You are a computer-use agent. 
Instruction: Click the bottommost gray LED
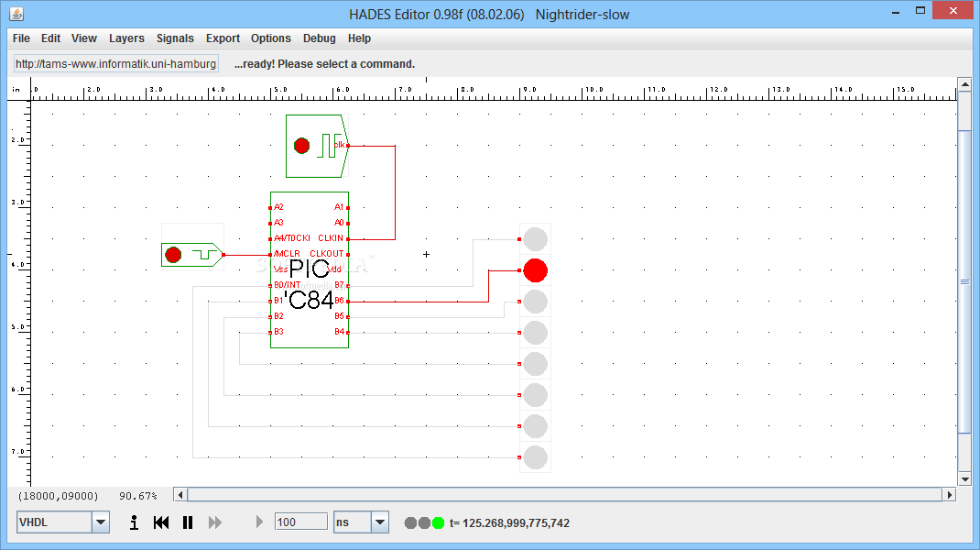pos(535,457)
